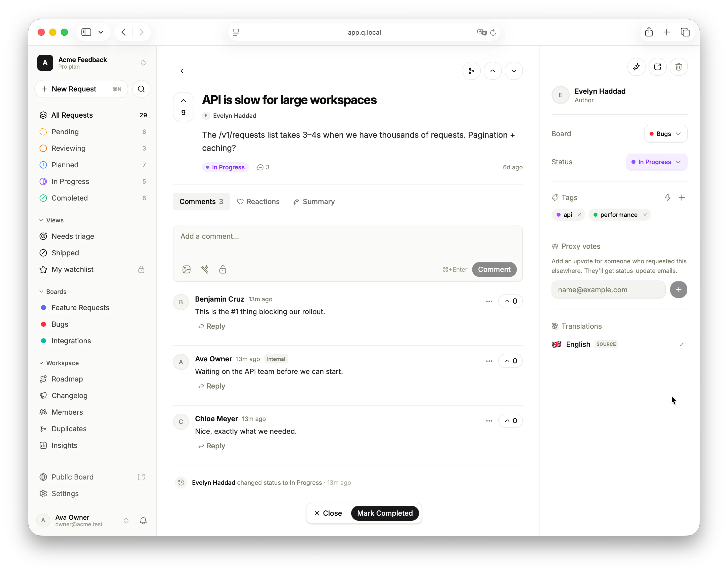Click the trash delete icon
This screenshot has height=573, width=728.
pyautogui.click(x=678, y=67)
